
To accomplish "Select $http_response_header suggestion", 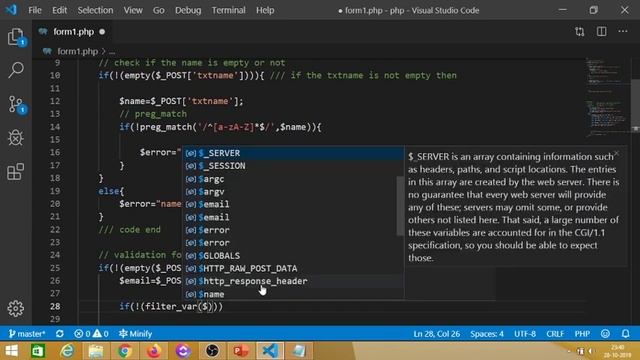I will click(293, 281).
